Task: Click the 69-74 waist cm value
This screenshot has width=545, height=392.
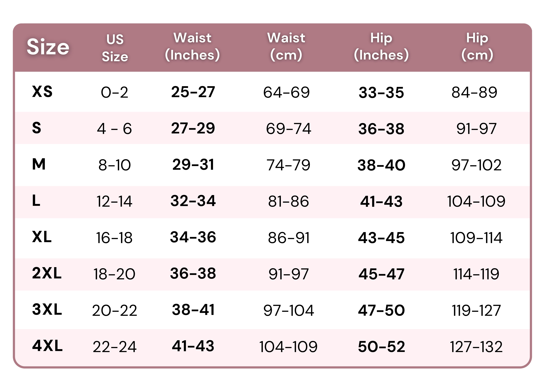Action: (x=288, y=128)
